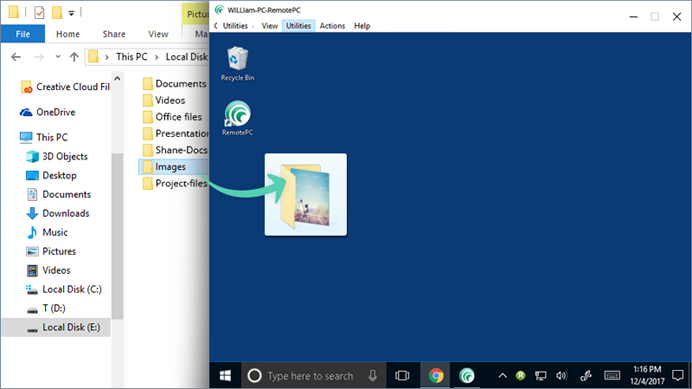Click the Up one level arrow
The image size is (692, 389).
pos(74,57)
